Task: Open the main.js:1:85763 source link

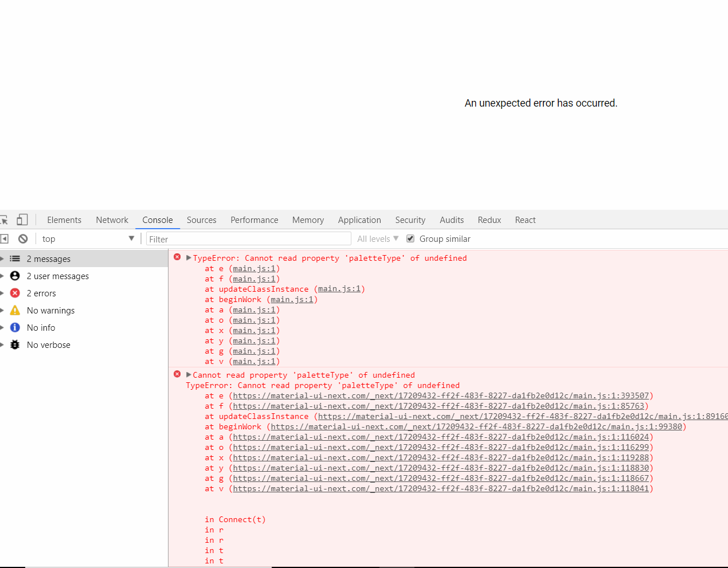Action: (x=439, y=406)
